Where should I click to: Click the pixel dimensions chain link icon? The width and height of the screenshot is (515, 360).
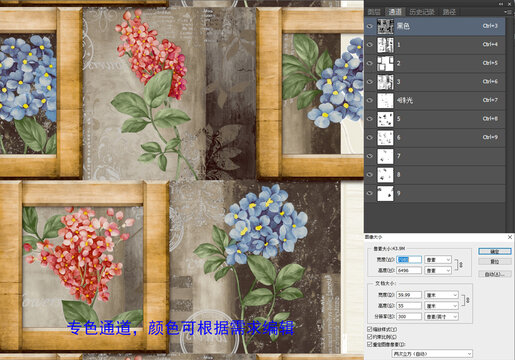click(x=460, y=265)
